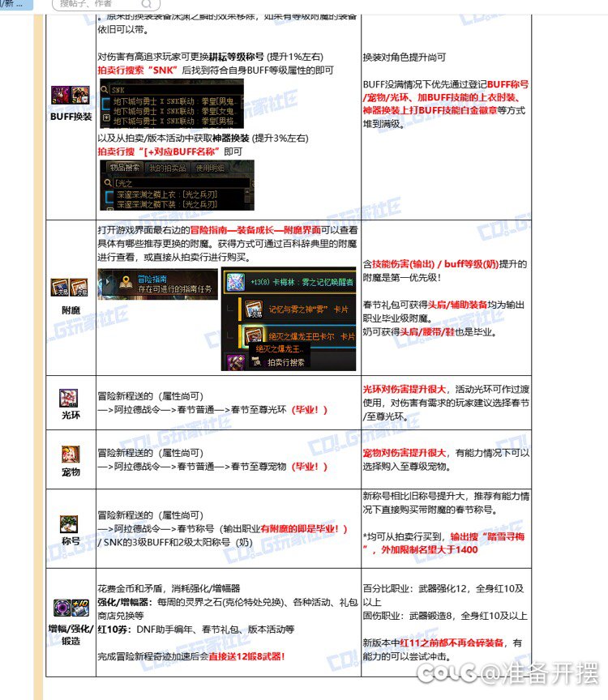The image size is (608, 700).
Task: Click red text 拍卖行搜索"SNK"
Action: coord(138,70)
